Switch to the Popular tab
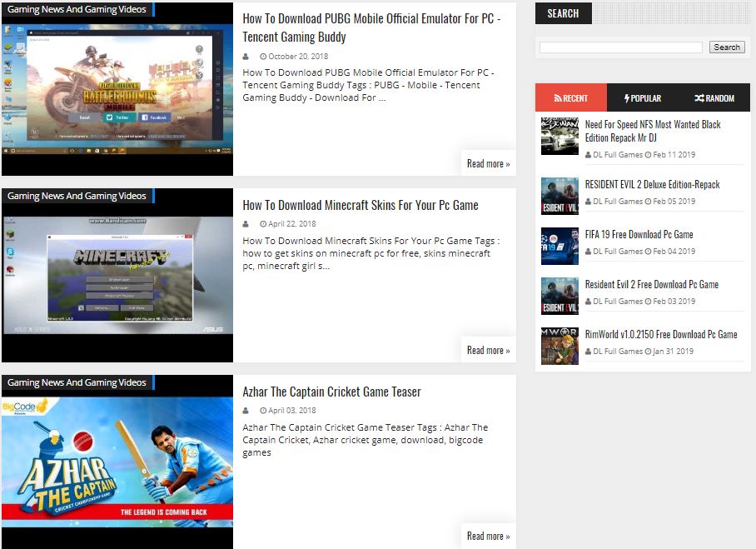 coord(642,98)
